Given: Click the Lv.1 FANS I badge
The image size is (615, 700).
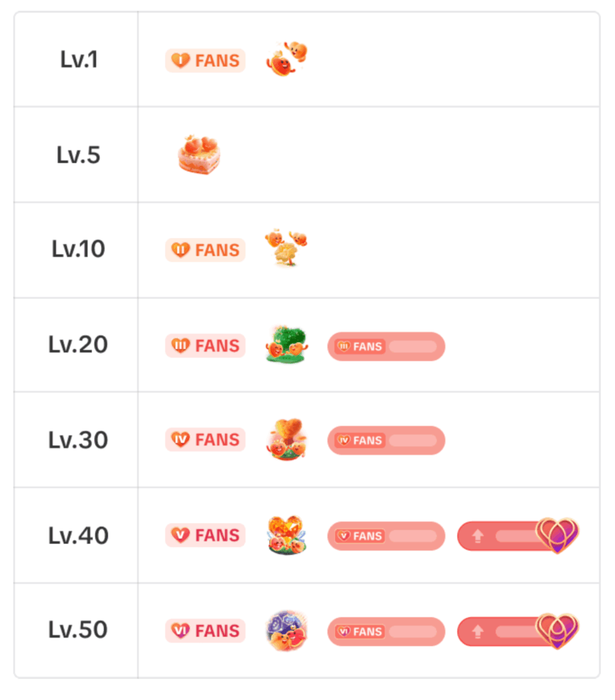Looking at the screenshot, I should (205, 61).
